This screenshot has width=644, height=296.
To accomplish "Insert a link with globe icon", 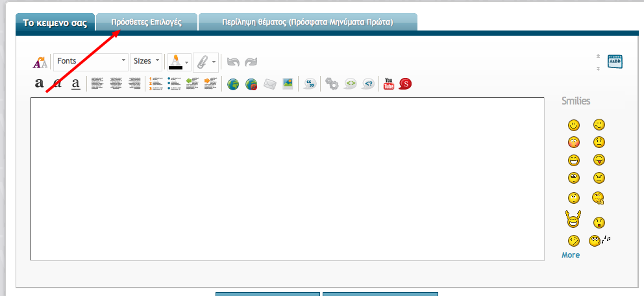I will [x=233, y=84].
